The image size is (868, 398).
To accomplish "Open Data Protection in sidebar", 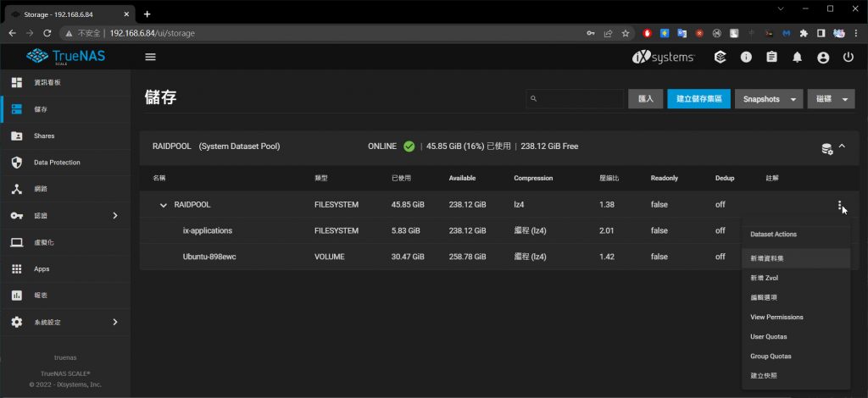I will tap(57, 162).
